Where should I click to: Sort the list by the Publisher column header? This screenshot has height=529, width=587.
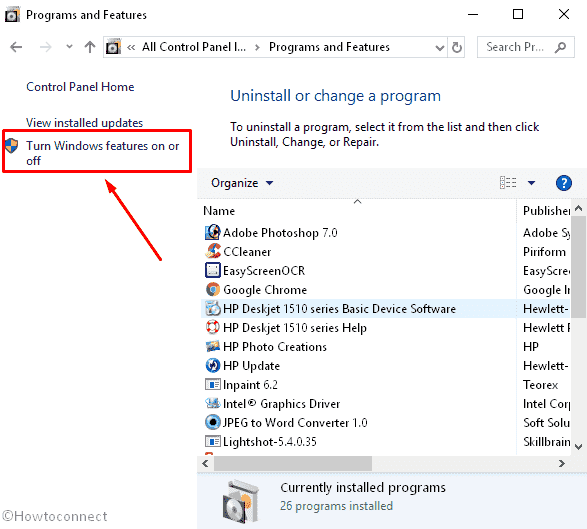546,211
